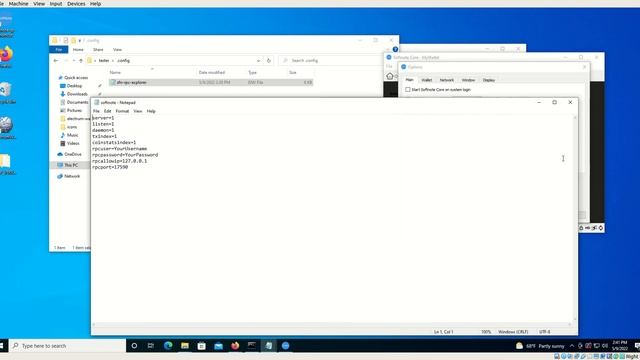Viewport: 640px width, 360px height.
Task: Click Notepad vertical scrollbar
Action: (575, 218)
